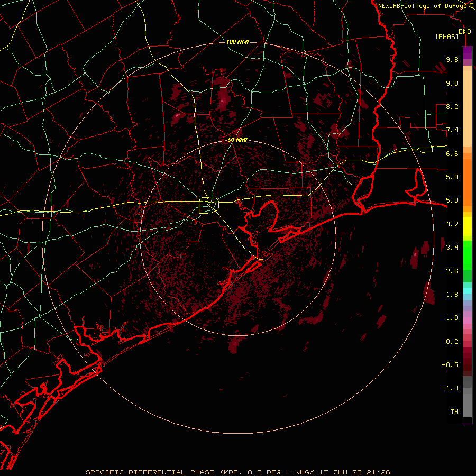Click the KHGX station identifier in caption
Image resolution: width=476 pixels, height=476 pixels.
(x=305, y=472)
